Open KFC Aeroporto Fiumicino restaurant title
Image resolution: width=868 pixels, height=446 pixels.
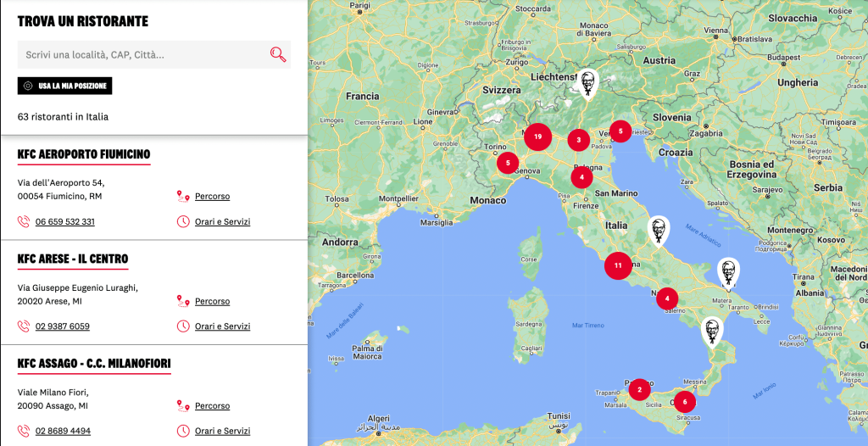point(84,154)
